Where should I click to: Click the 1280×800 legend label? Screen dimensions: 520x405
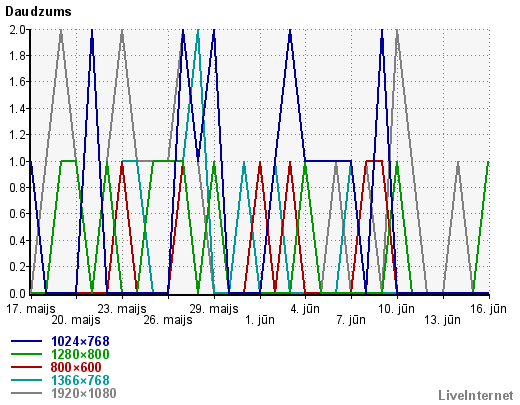tap(80, 354)
